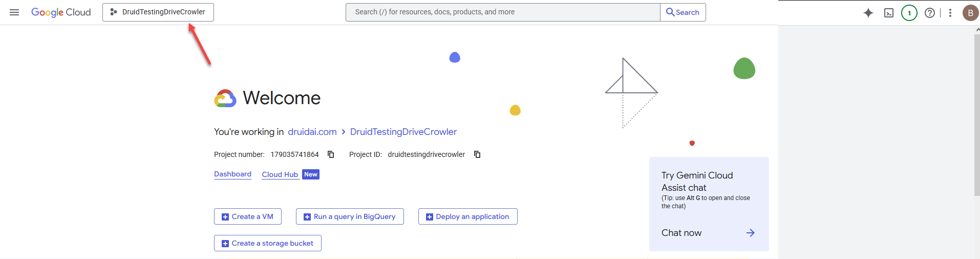Click the Chat now arrow icon
Screen dimensions: 980x259
pos(751,233)
